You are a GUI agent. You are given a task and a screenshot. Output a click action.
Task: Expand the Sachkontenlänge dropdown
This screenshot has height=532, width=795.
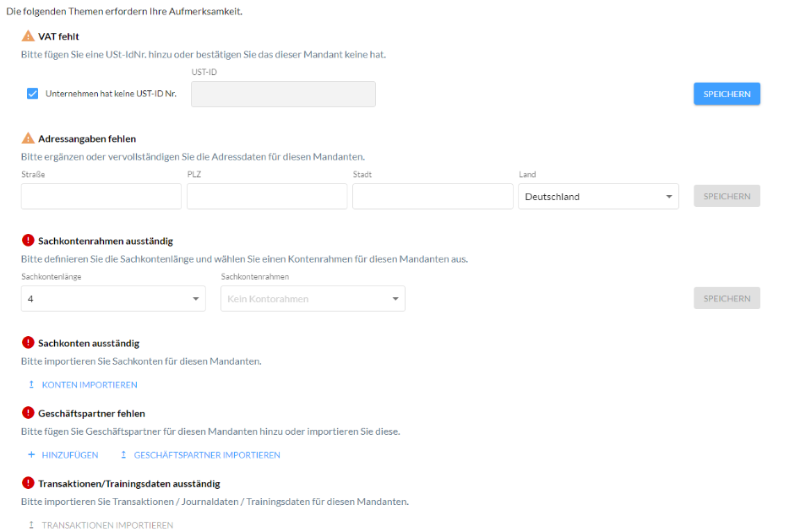[113, 299]
